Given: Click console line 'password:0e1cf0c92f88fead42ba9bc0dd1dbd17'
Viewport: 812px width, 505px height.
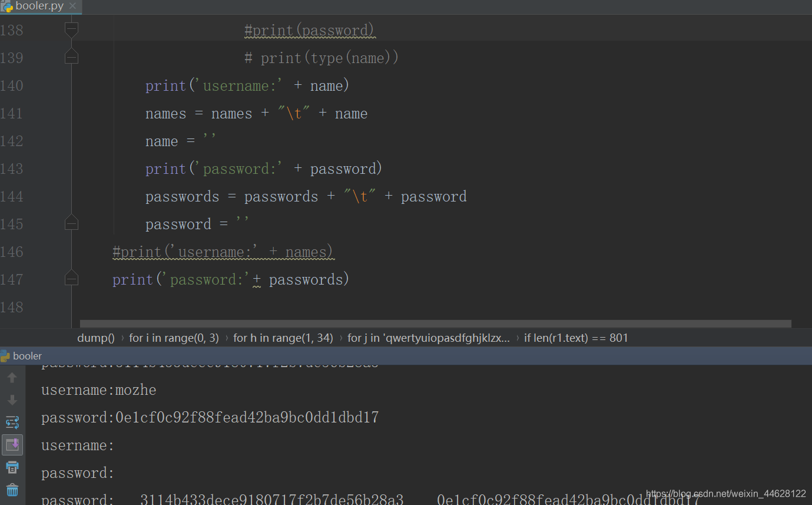Looking at the screenshot, I should (210, 418).
